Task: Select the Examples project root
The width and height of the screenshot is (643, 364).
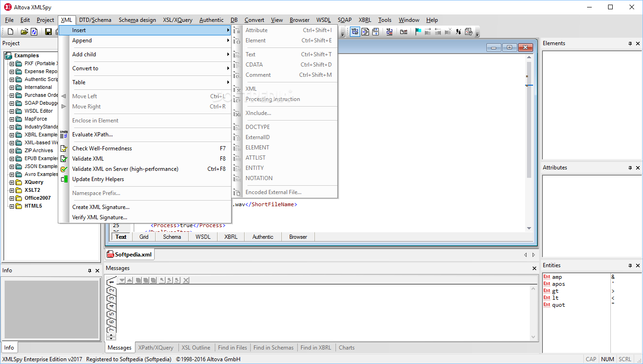Action: click(x=27, y=55)
